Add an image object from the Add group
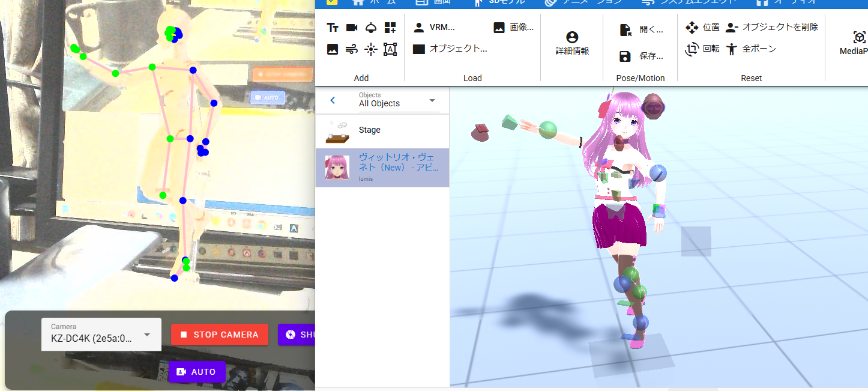The width and height of the screenshot is (868, 391). [x=333, y=49]
